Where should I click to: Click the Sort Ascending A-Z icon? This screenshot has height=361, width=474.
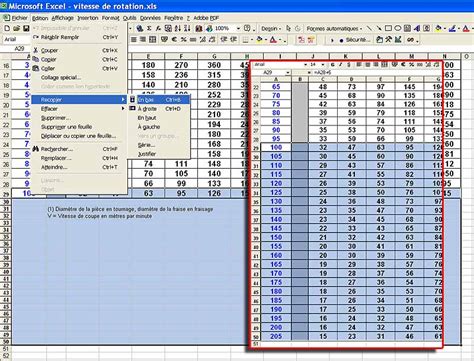click(178, 29)
